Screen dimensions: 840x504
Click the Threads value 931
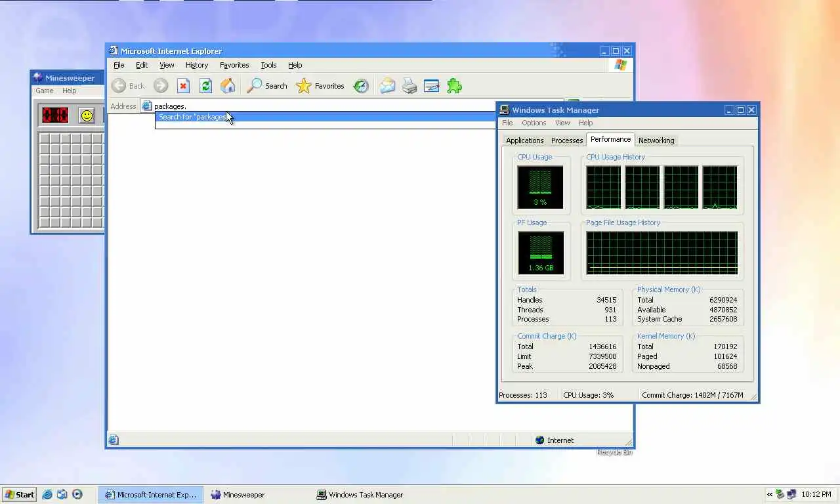click(x=610, y=310)
